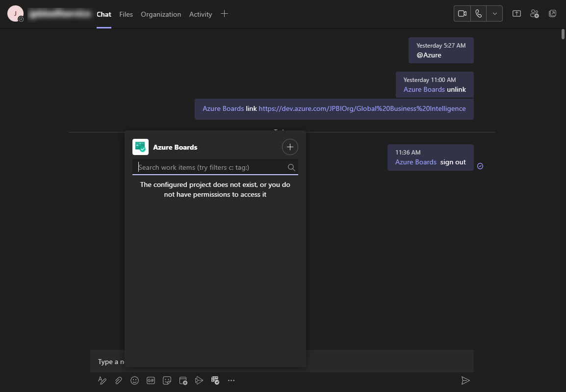Open the dev.azure.com project link
This screenshot has height=392, width=566.
(x=362, y=108)
